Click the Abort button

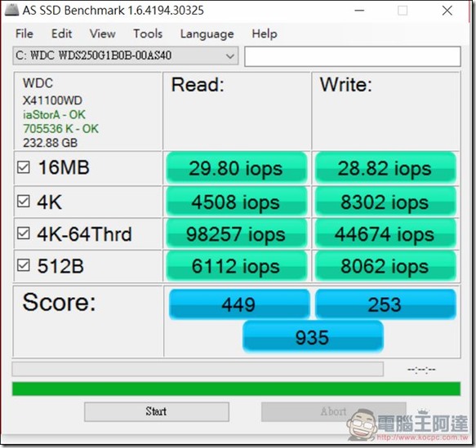click(333, 411)
